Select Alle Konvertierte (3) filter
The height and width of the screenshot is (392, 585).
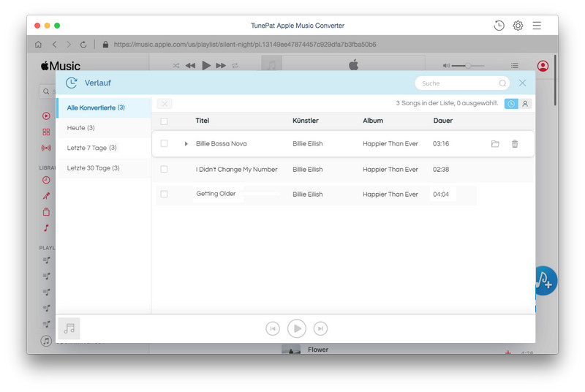tap(104, 108)
